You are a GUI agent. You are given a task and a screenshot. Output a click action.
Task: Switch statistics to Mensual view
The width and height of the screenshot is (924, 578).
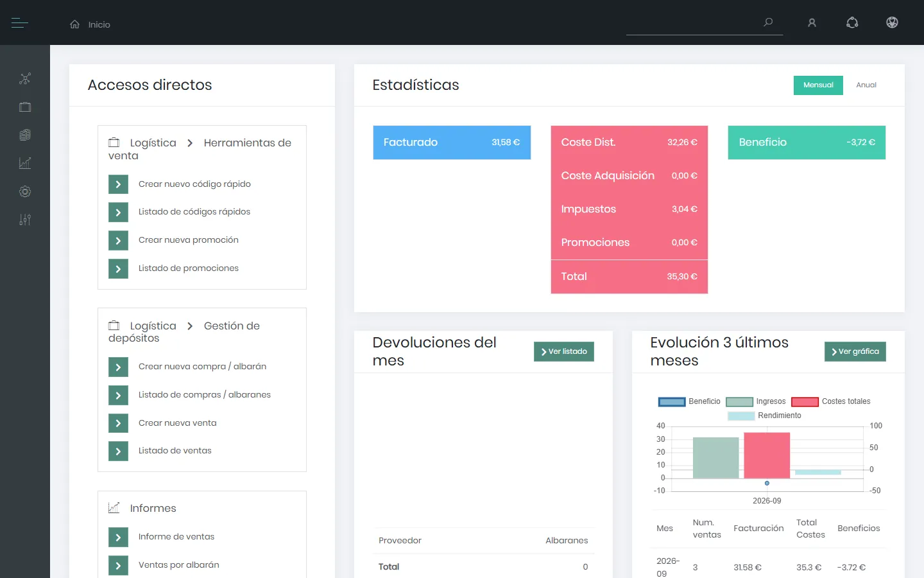coord(818,85)
